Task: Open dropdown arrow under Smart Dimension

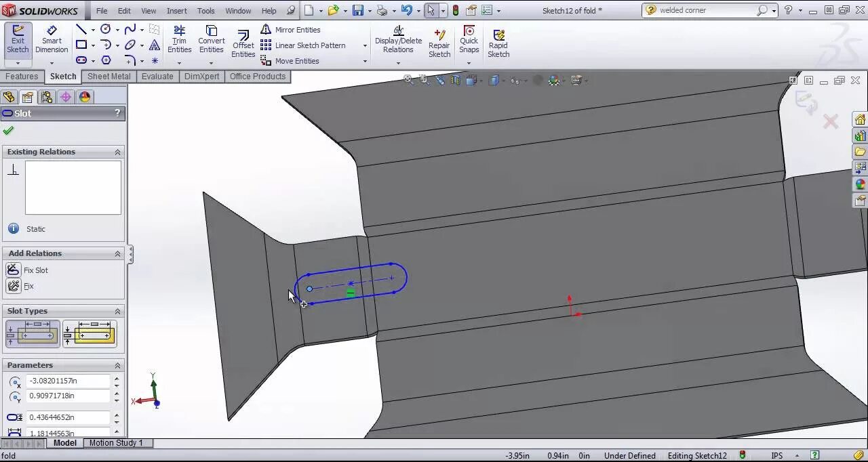Action: tap(52, 62)
